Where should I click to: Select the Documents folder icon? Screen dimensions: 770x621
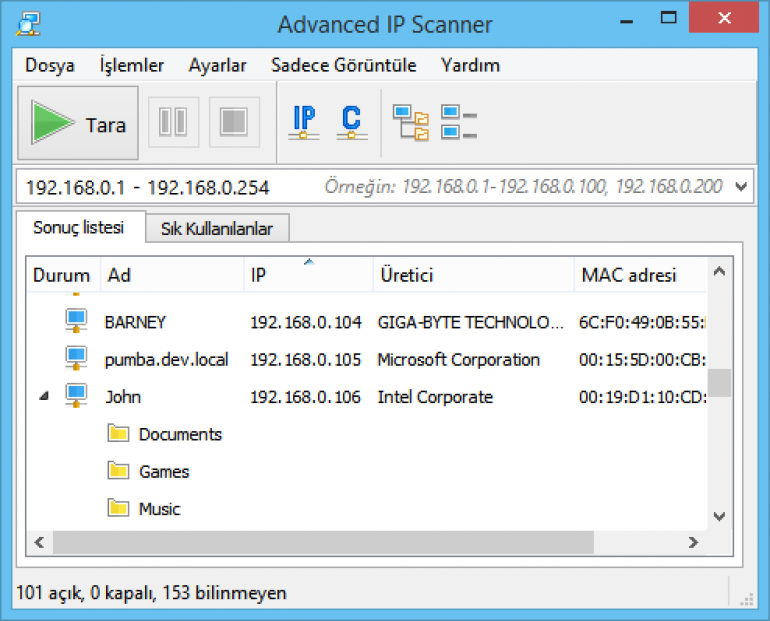pos(118,433)
